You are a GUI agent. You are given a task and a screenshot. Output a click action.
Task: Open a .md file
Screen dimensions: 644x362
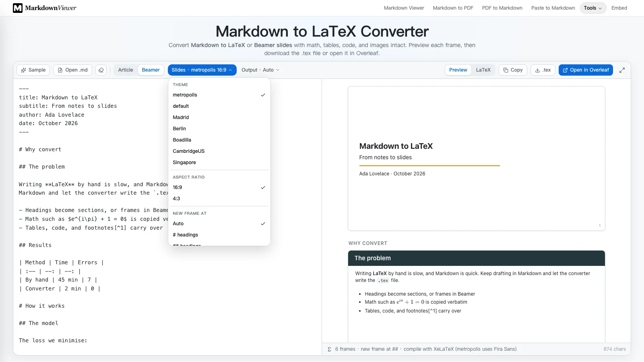click(73, 70)
